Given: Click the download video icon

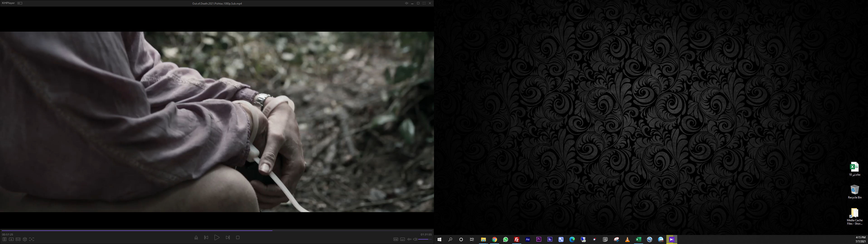Looking at the screenshot, I should coord(11,239).
